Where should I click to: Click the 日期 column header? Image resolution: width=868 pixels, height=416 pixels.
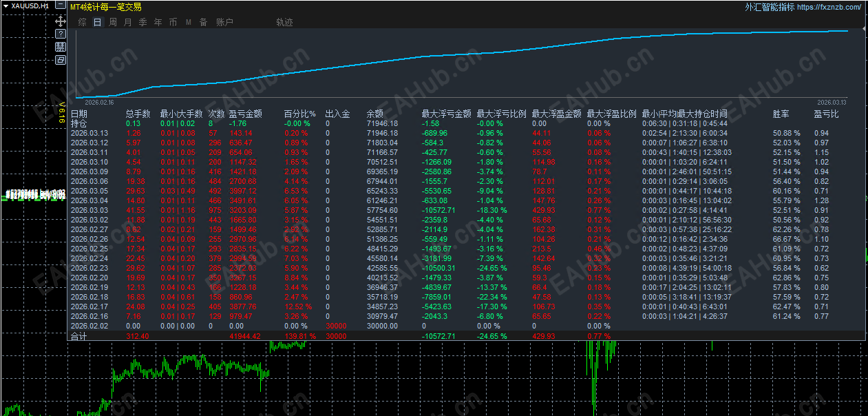point(79,114)
